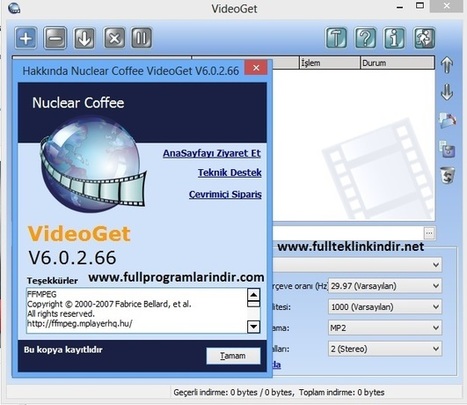Click the Pause toolbar icon
Viewport: 467px width, 405px height.
(x=142, y=38)
